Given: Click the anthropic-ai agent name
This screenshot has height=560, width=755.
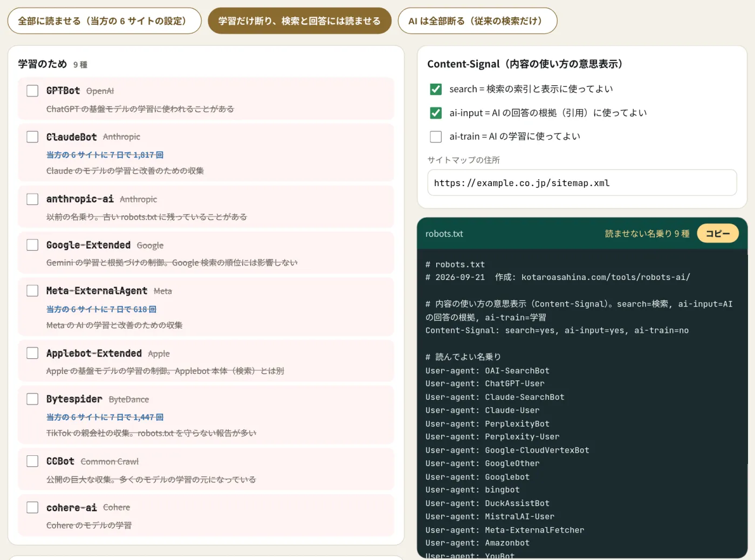Looking at the screenshot, I should pos(80,199).
